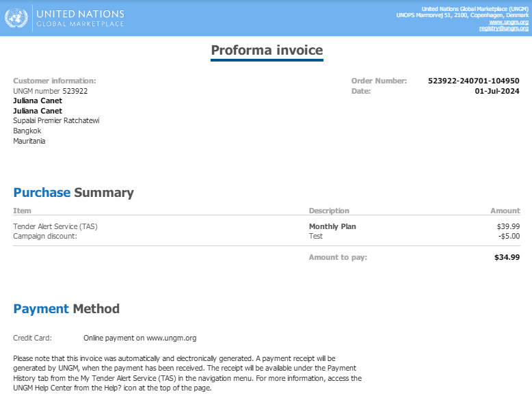Click the Supalai Premier Ratchatewi address line

(56, 121)
